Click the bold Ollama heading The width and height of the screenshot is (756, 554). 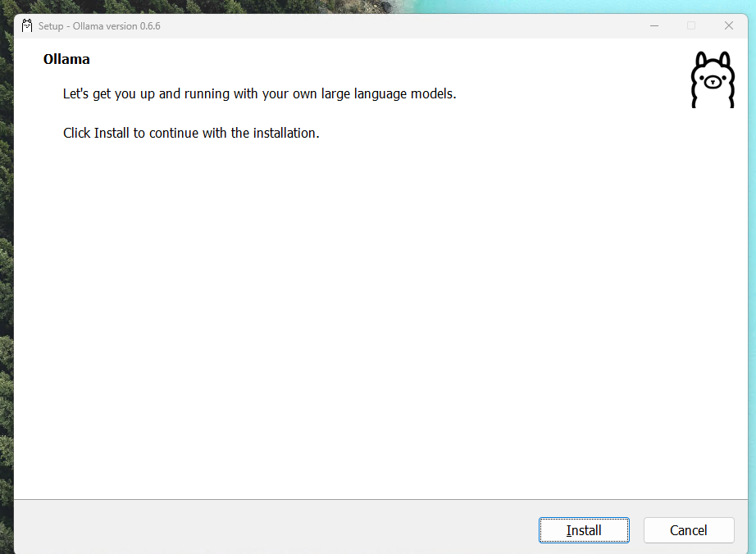tap(66, 59)
